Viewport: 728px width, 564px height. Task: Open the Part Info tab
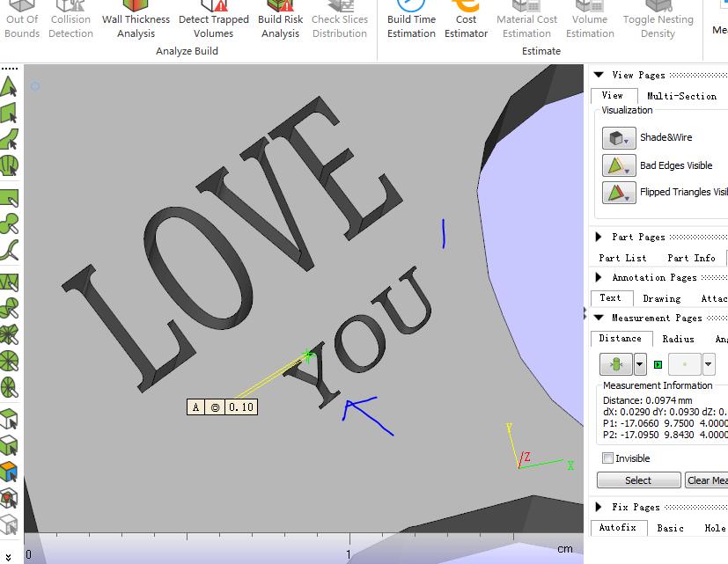(x=691, y=258)
